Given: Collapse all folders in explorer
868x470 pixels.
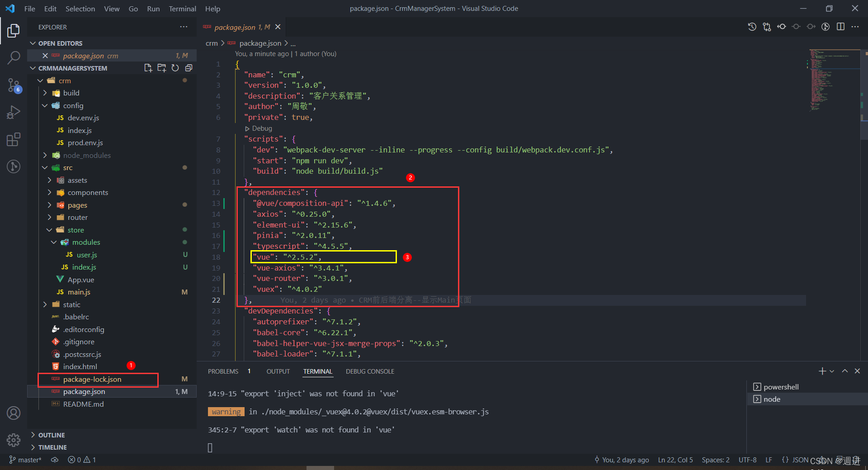Looking at the screenshot, I should click(189, 68).
